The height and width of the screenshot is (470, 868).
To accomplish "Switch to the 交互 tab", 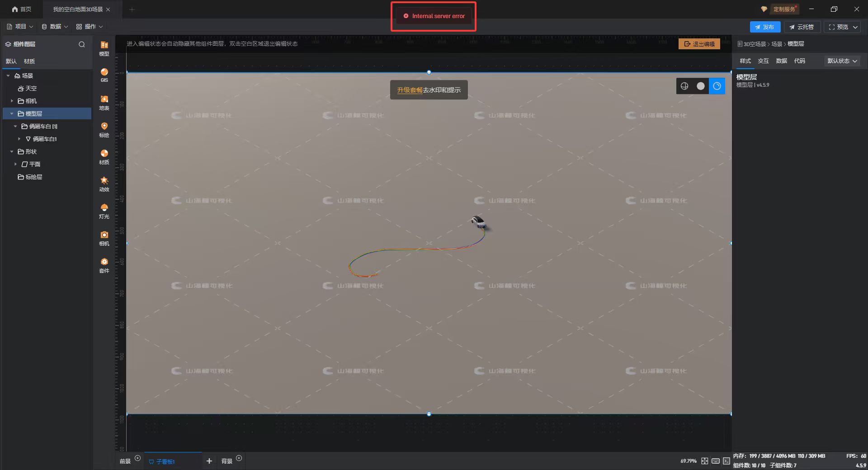I will [763, 61].
